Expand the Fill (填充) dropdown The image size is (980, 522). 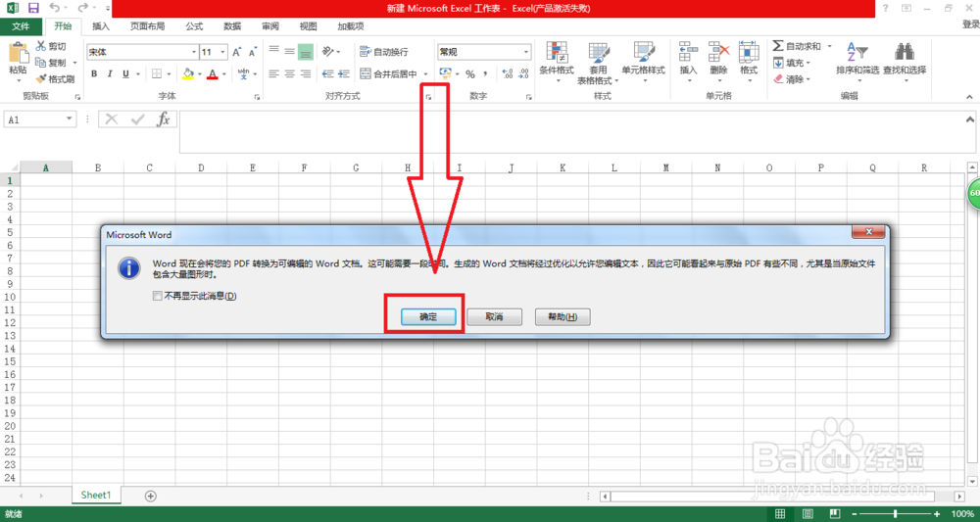(808, 63)
